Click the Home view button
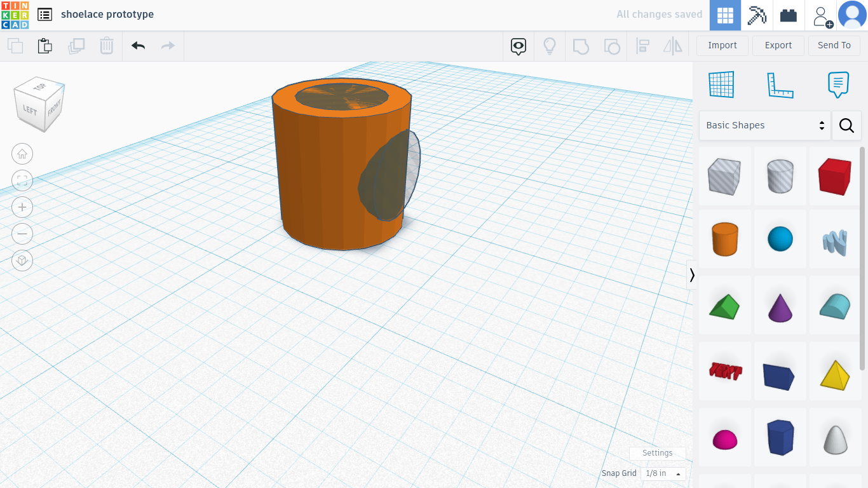The width and height of the screenshot is (868, 488). click(x=22, y=154)
